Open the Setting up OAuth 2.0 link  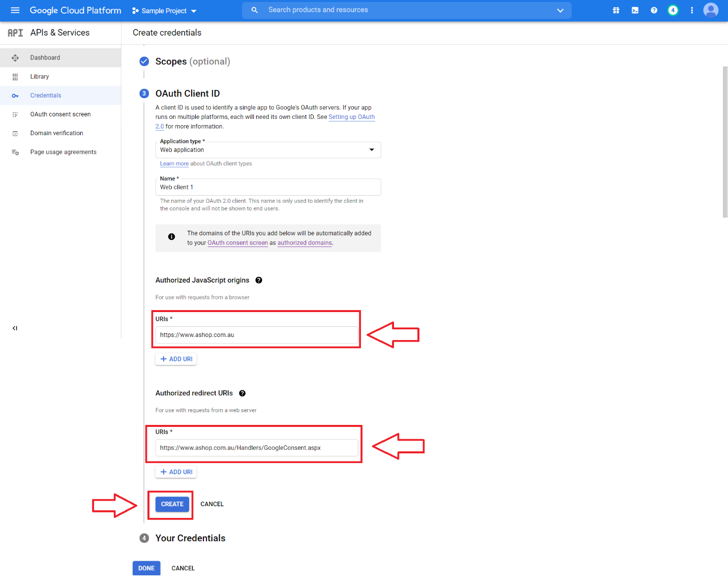tap(352, 117)
